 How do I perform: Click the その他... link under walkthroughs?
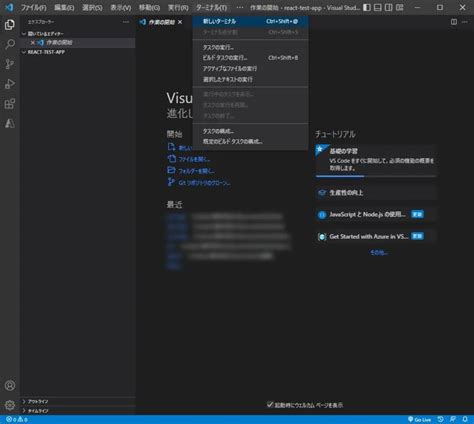tap(379, 253)
